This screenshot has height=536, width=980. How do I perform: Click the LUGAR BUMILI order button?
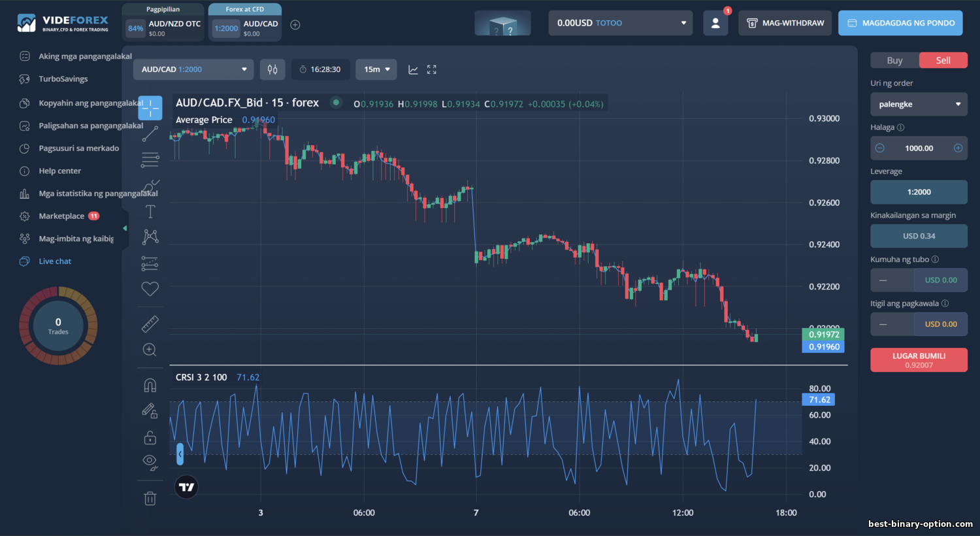click(919, 360)
